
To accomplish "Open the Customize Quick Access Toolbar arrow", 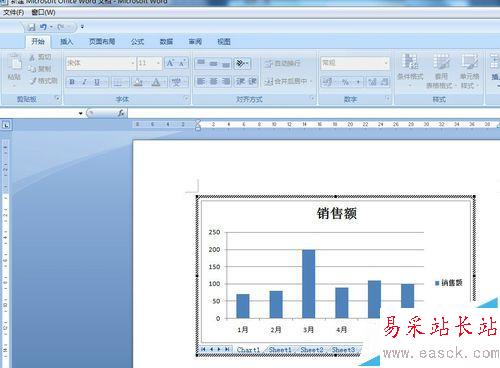I will tap(82, 27).
